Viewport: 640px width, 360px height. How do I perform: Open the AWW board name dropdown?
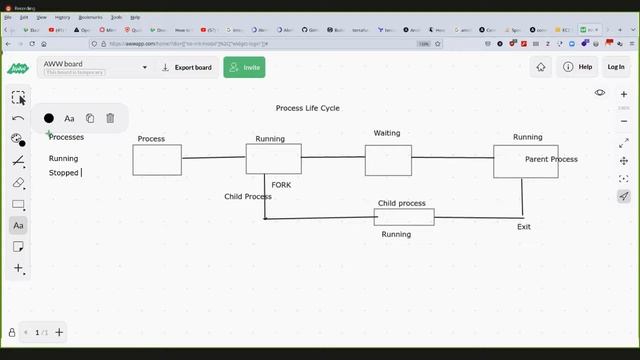(x=144, y=67)
